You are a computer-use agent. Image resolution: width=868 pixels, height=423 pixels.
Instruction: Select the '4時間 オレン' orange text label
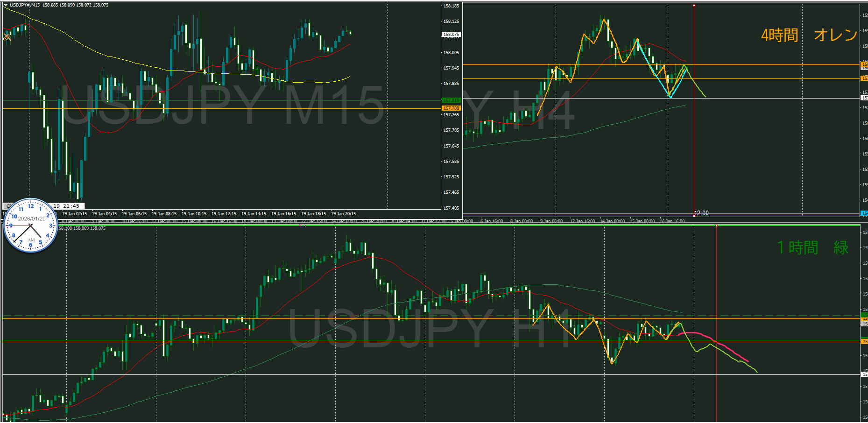pos(809,35)
